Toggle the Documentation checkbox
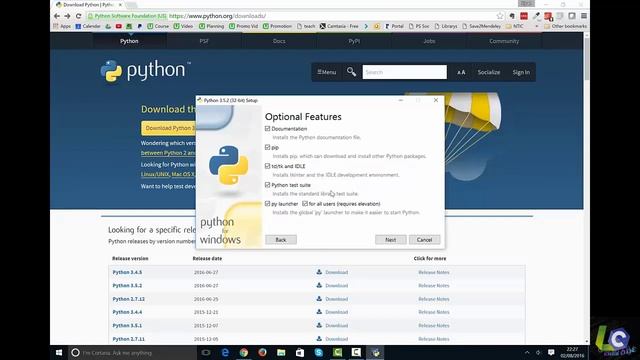Image resolution: width=640 pixels, height=360 pixels. [x=267, y=129]
